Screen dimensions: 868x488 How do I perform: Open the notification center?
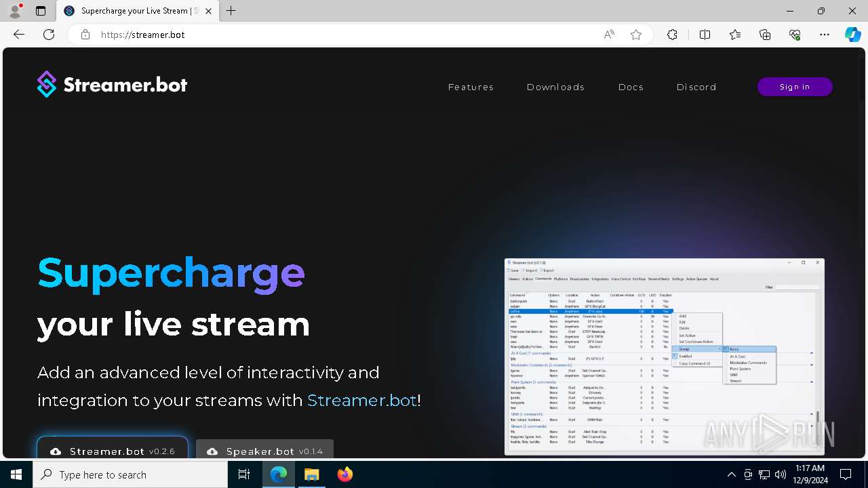pos(846,474)
